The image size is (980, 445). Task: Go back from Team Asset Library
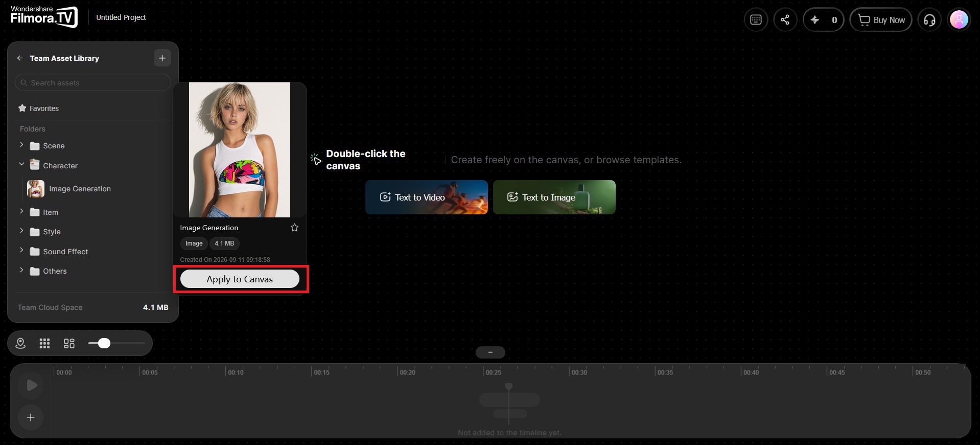(20, 58)
